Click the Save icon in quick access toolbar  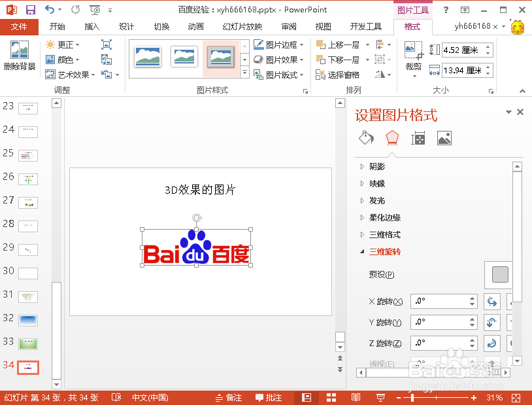(31, 10)
